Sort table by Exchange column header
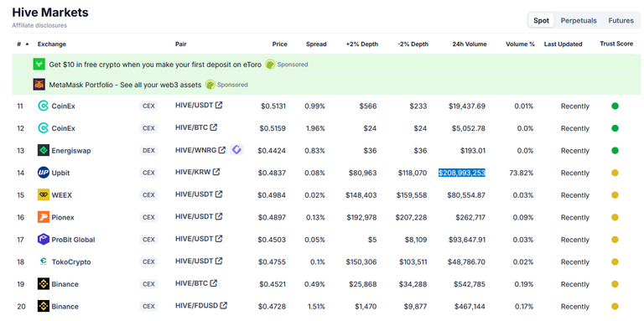The width and height of the screenshot is (644, 321). [52, 44]
